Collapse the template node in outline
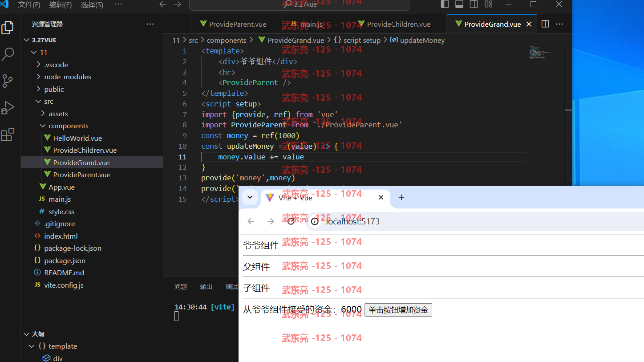This screenshot has height=362, width=644. tap(92, 346)
